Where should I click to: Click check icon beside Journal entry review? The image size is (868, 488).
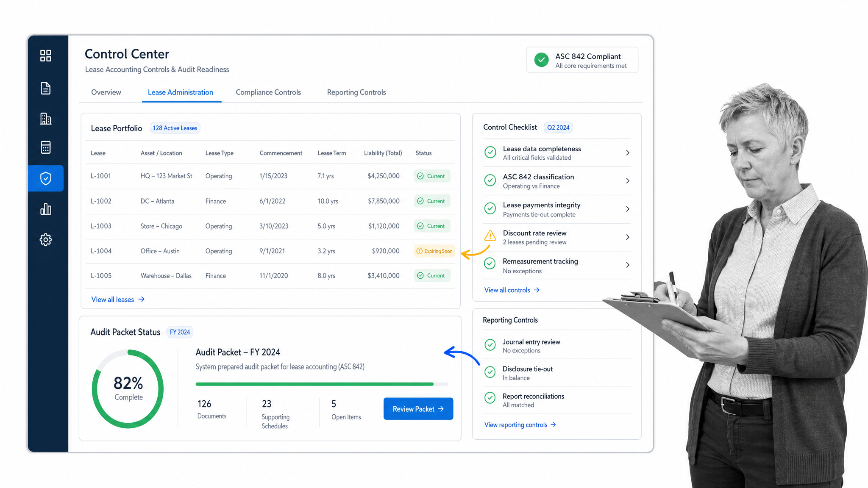[490, 345]
